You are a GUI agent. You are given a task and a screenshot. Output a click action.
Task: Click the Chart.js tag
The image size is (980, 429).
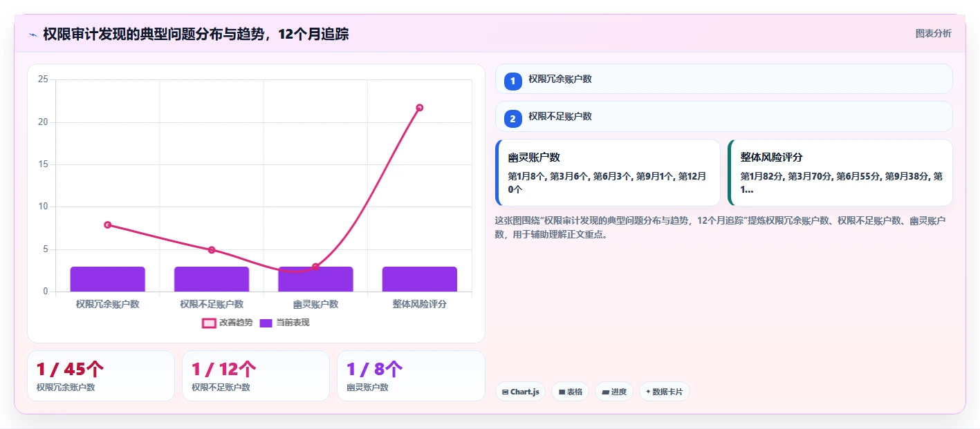click(x=520, y=392)
